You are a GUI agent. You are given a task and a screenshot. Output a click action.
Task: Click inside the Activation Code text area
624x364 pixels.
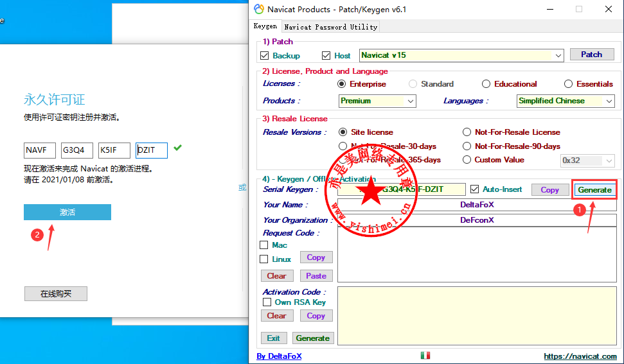click(x=477, y=315)
